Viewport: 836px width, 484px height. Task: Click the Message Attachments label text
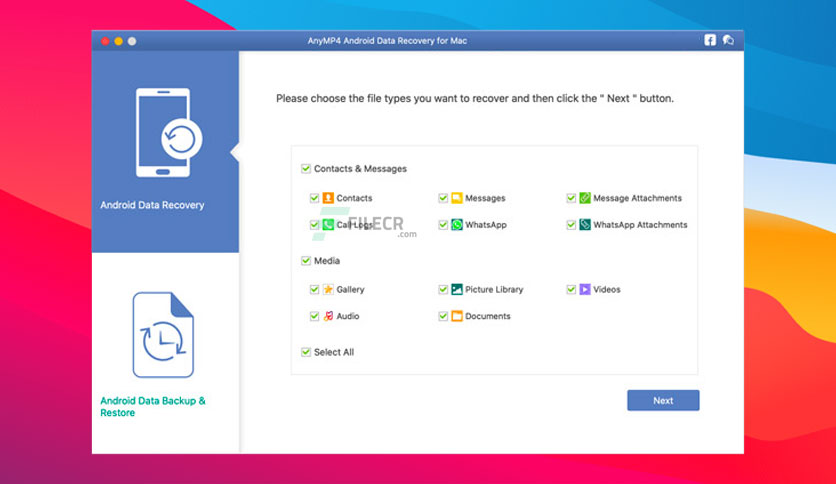pos(637,198)
